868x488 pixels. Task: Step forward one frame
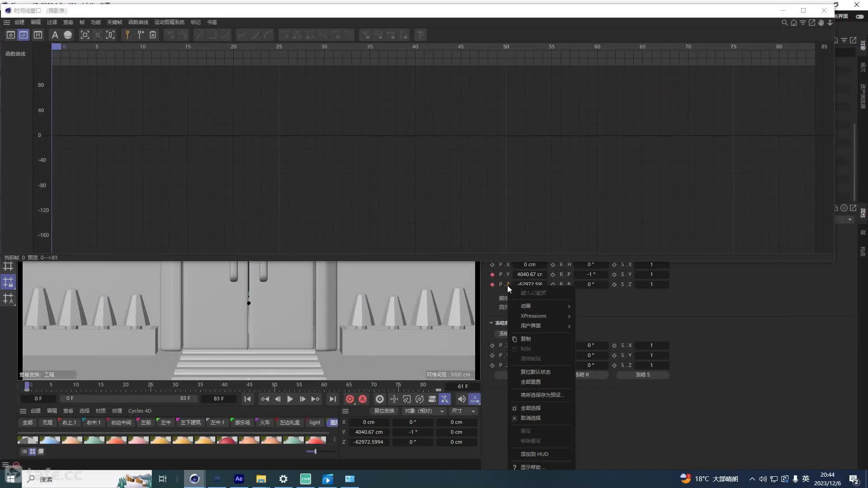302,399
